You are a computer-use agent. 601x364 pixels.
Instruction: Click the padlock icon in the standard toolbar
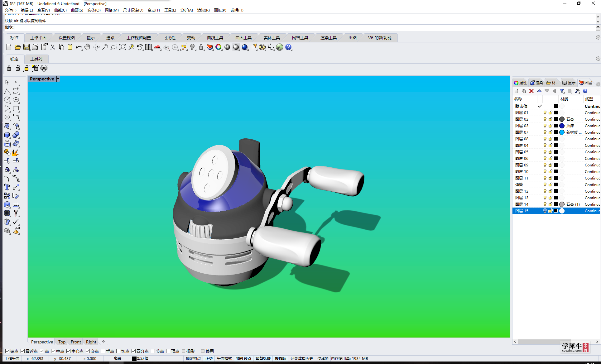201,47
